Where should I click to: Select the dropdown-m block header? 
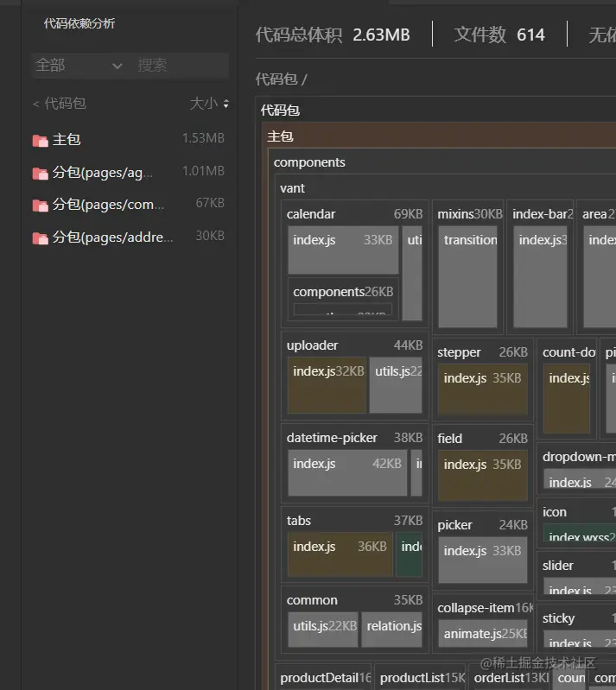click(x=579, y=457)
